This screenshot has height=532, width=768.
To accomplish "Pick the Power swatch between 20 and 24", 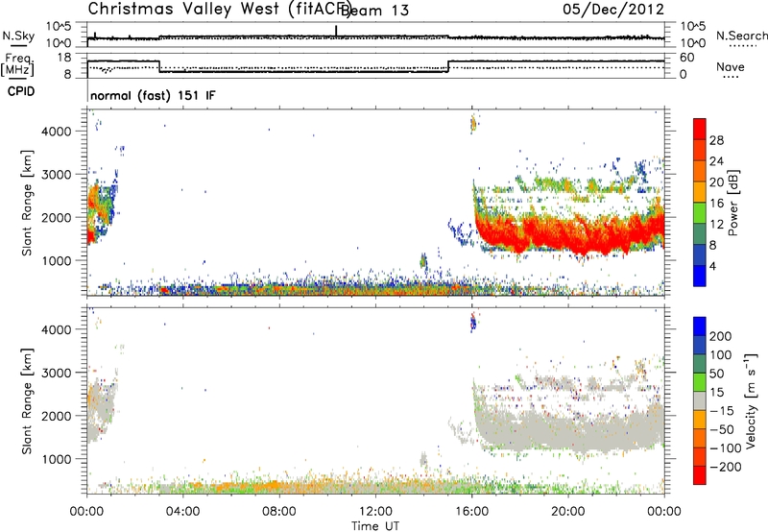I will pos(700,171).
